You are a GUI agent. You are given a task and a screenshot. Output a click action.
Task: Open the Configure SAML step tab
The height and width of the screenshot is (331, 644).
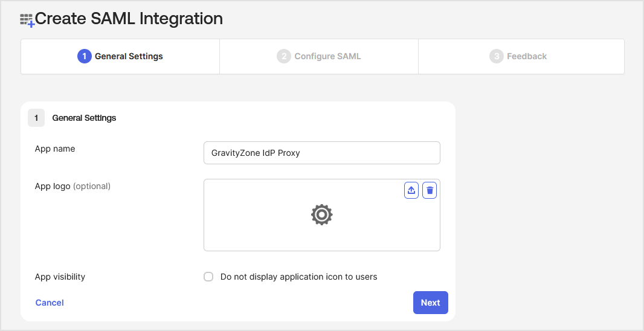coord(319,56)
